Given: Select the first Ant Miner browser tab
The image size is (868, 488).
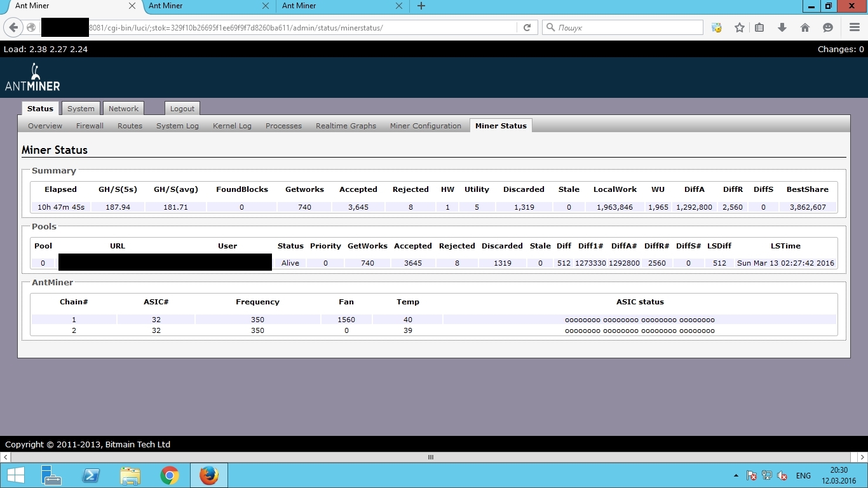Looking at the screenshot, I should 70,6.
